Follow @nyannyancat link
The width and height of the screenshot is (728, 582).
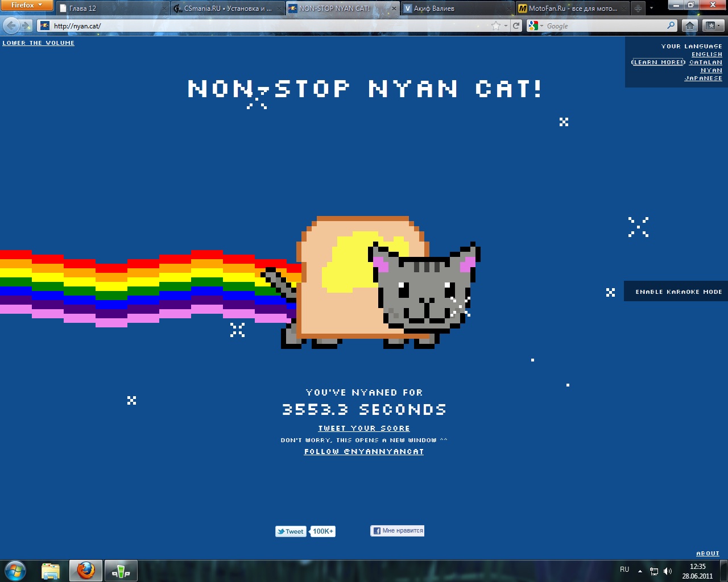(x=364, y=452)
